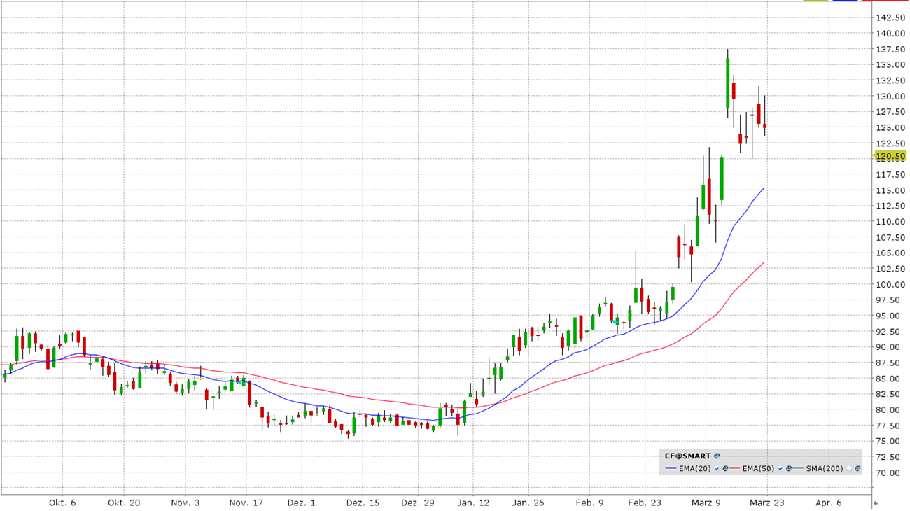The height and width of the screenshot is (511, 910).
Task: Open settings icon beside EMA(50) checkbox
Action: [x=788, y=469]
